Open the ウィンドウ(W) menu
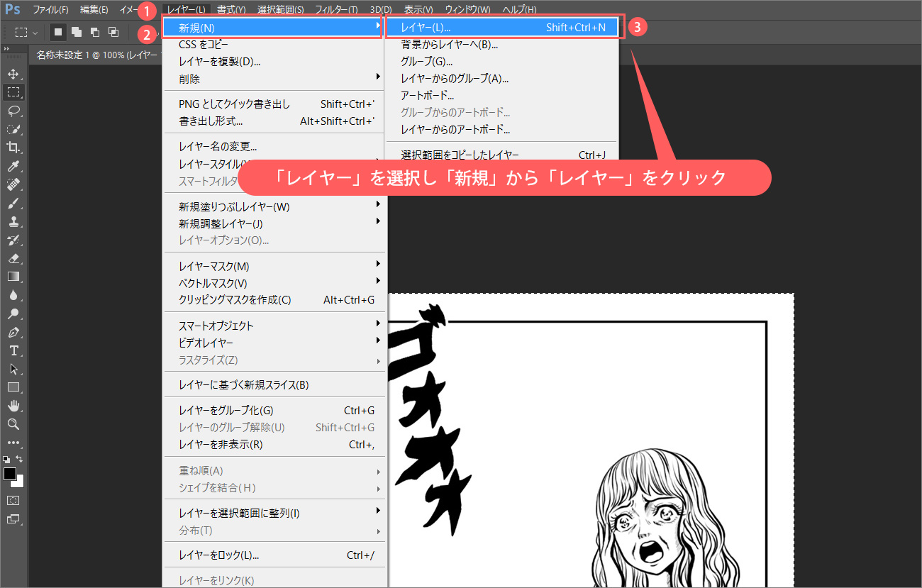 click(467, 9)
